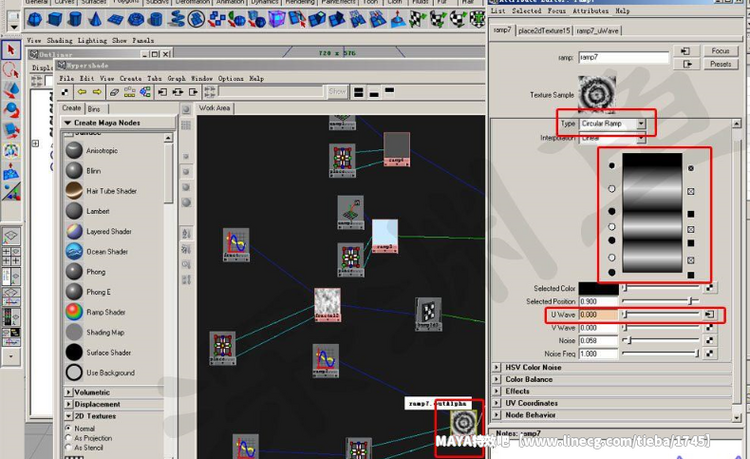The image size is (750, 459).
Task: Delete the top ramp color entry box
Action: 691,168
